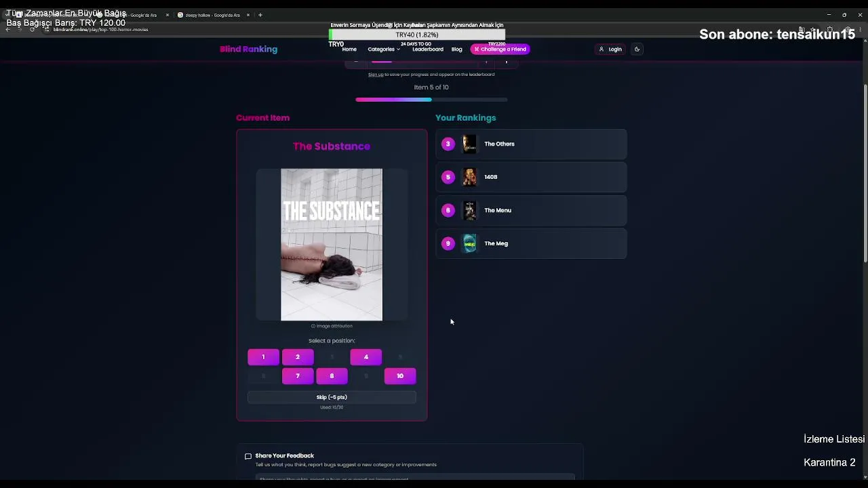Open the Blog page
This screenshot has width=868, height=488.
(457, 49)
